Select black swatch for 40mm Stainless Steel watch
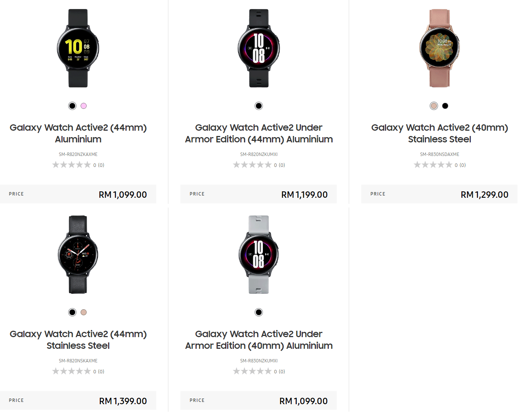Viewport: 519px width, 420px height. tap(445, 106)
